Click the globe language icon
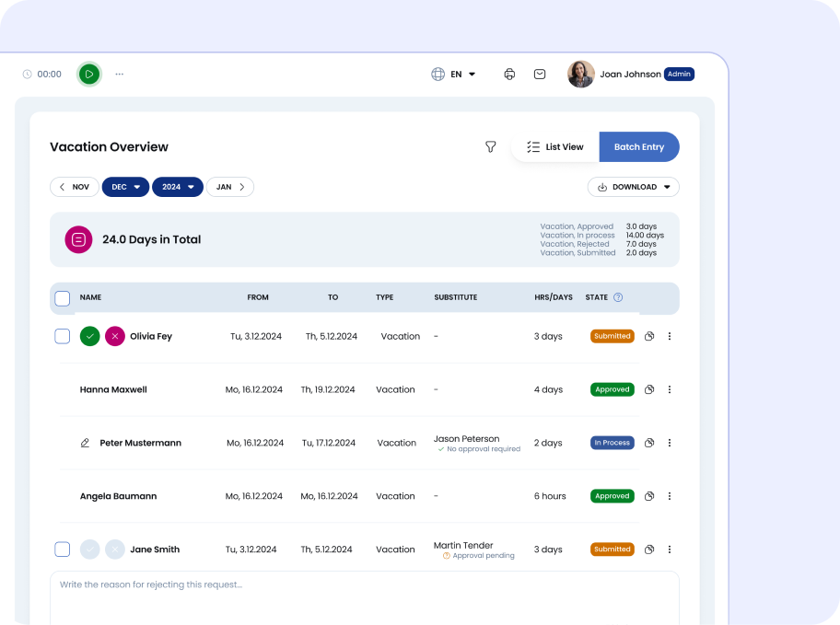The width and height of the screenshot is (840, 625). click(437, 74)
